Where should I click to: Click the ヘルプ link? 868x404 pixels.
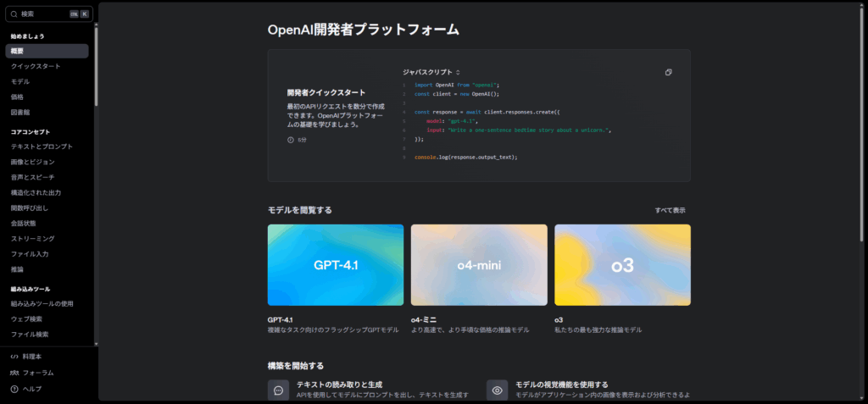coord(32,389)
